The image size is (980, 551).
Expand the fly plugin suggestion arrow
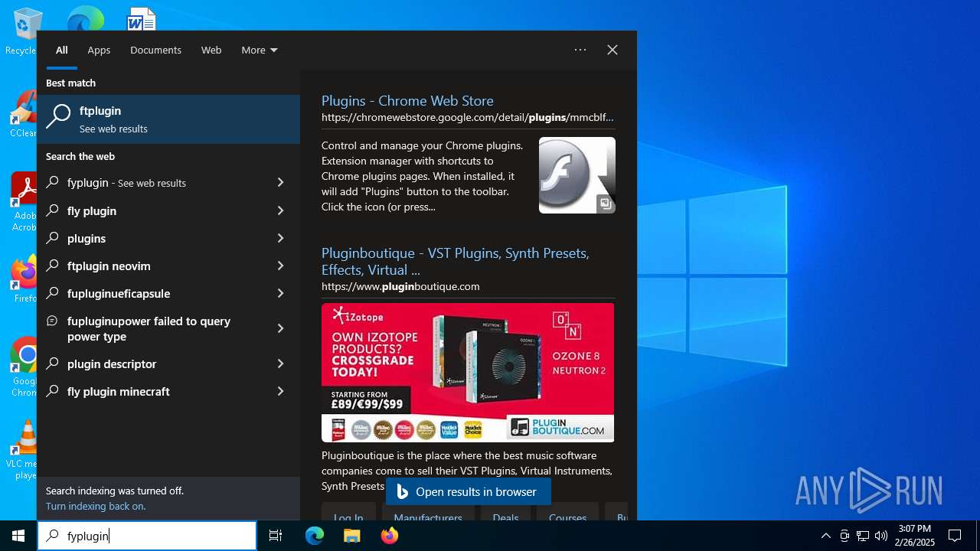(280, 210)
